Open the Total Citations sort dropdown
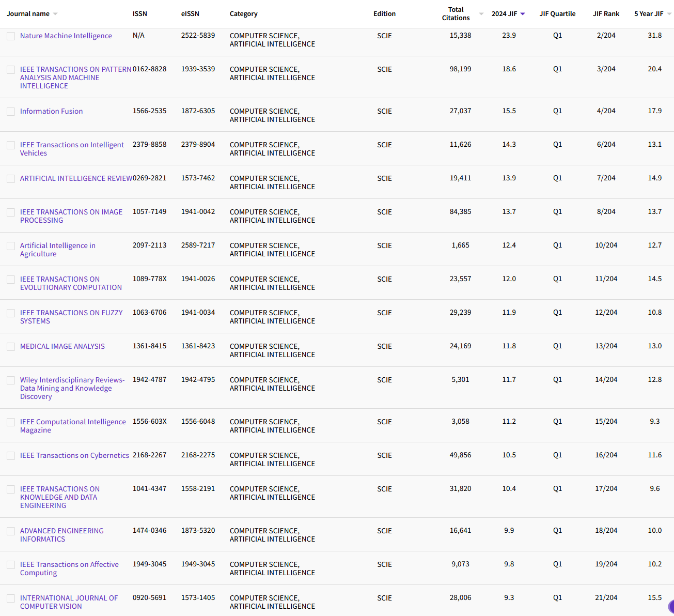The height and width of the screenshot is (616, 674). [480, 14]
